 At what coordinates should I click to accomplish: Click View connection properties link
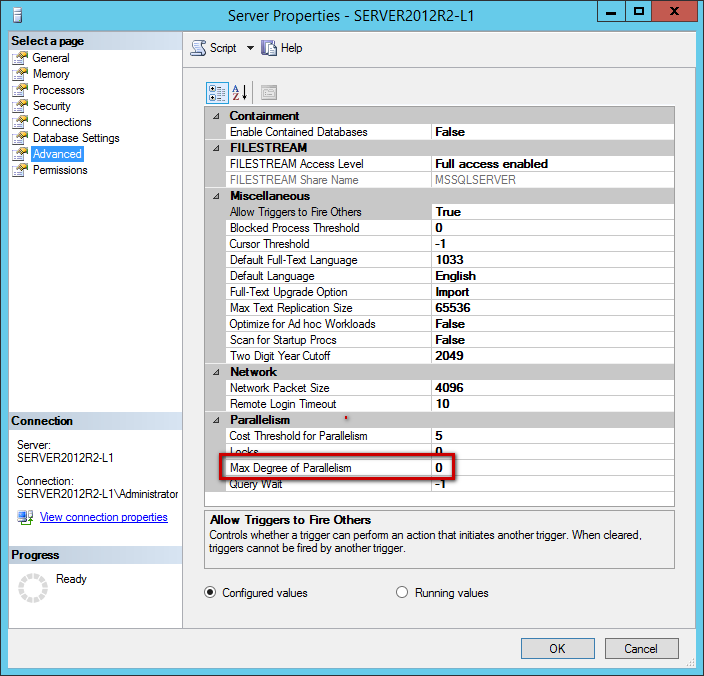pos(104,517)
